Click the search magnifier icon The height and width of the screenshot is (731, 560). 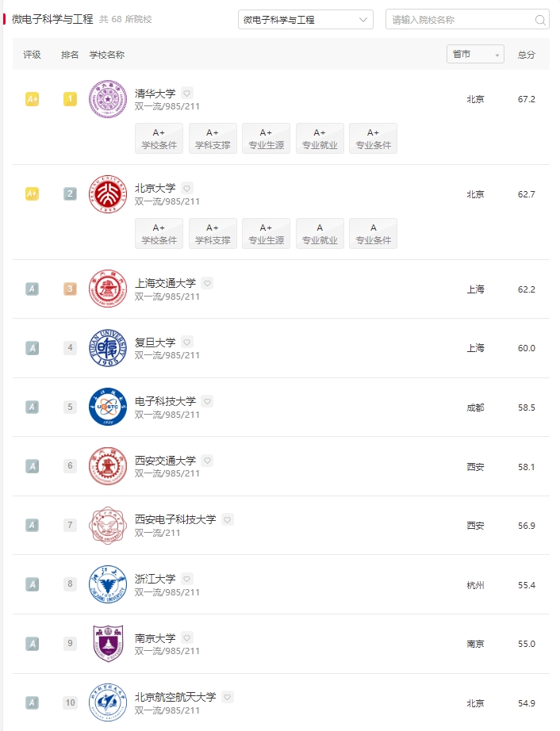click(540, 20)
